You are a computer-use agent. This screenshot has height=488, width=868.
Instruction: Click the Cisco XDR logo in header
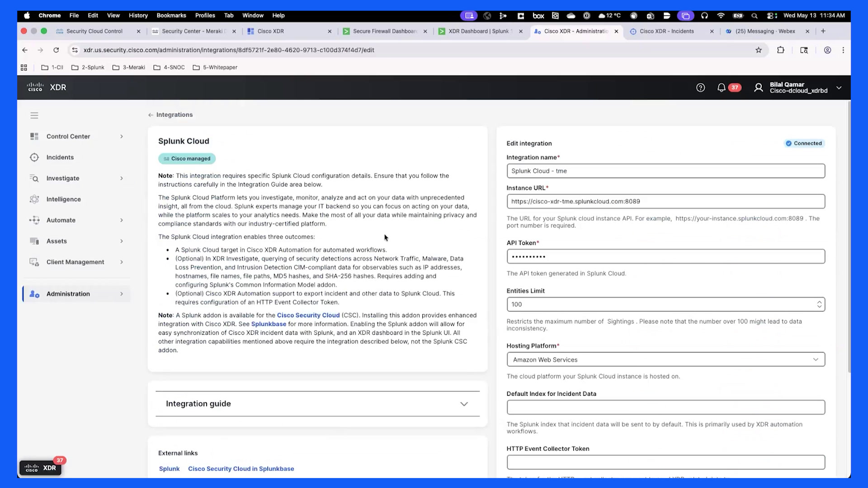coord(46,87)
